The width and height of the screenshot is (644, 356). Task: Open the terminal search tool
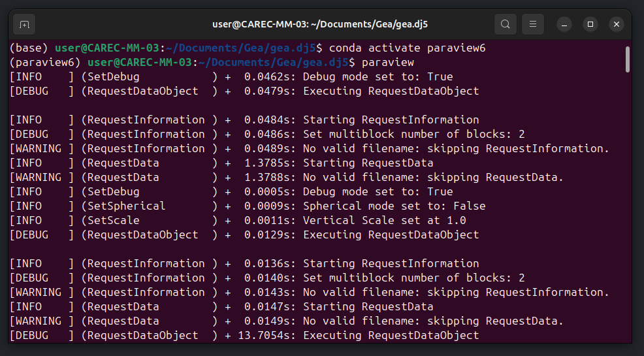click(505, 24)
